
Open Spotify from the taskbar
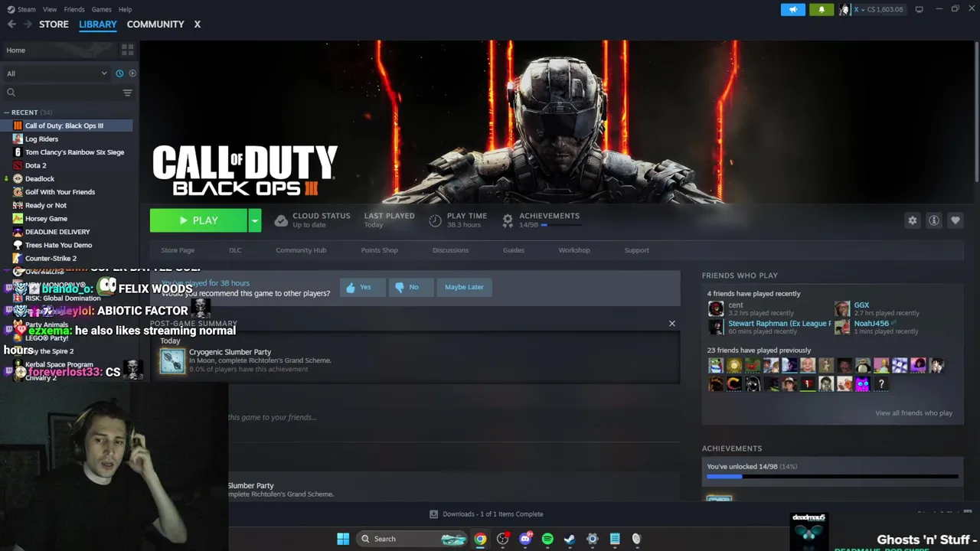point(547,539)
